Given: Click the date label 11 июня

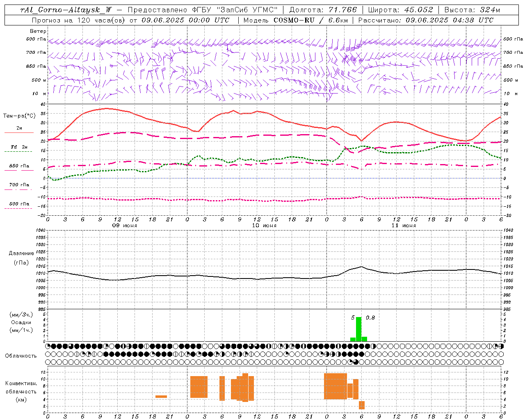Looking at the screenshot, I should click(x=404, y=226).
